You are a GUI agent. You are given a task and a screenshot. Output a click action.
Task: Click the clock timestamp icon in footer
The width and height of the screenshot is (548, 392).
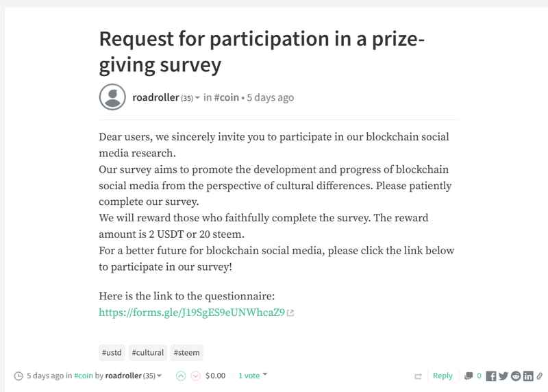pos(18,376)
